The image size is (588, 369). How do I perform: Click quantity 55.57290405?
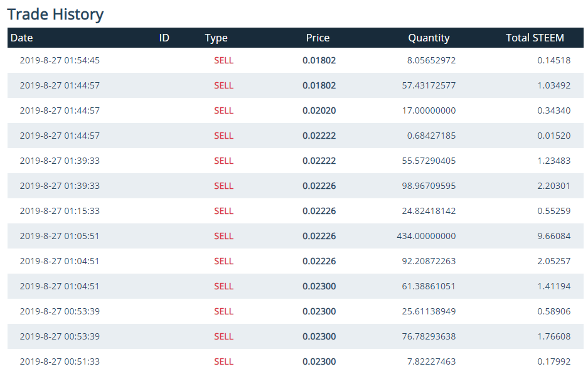point(429,161)
